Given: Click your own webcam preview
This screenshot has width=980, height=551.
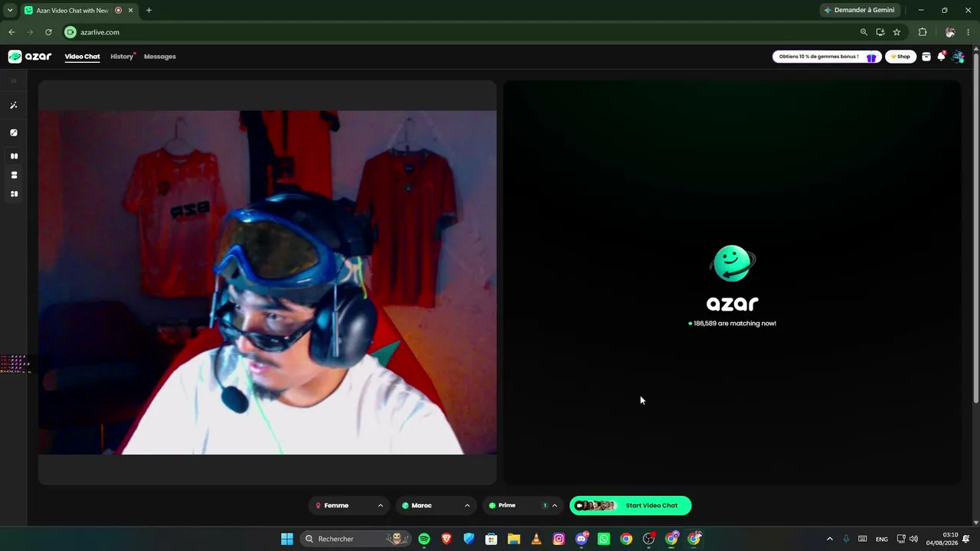Looking at the screenshot, I should (267, 282).
